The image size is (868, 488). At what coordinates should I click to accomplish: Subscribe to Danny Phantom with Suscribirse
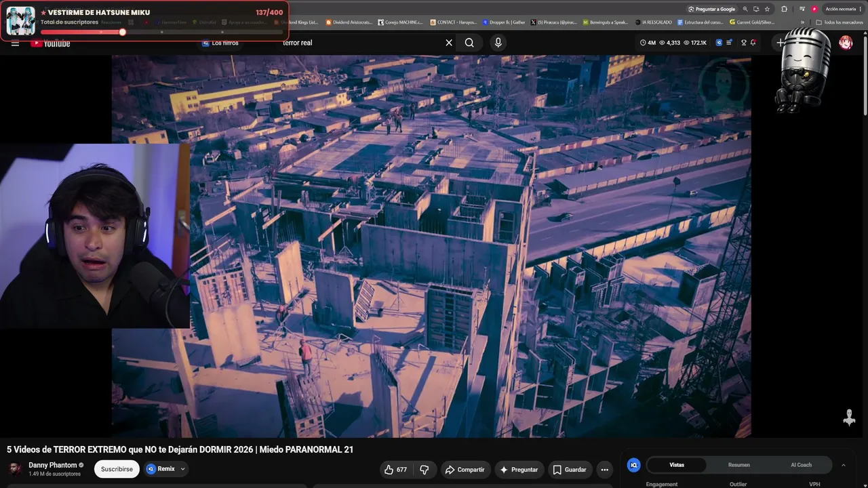[x=117, y=469]
